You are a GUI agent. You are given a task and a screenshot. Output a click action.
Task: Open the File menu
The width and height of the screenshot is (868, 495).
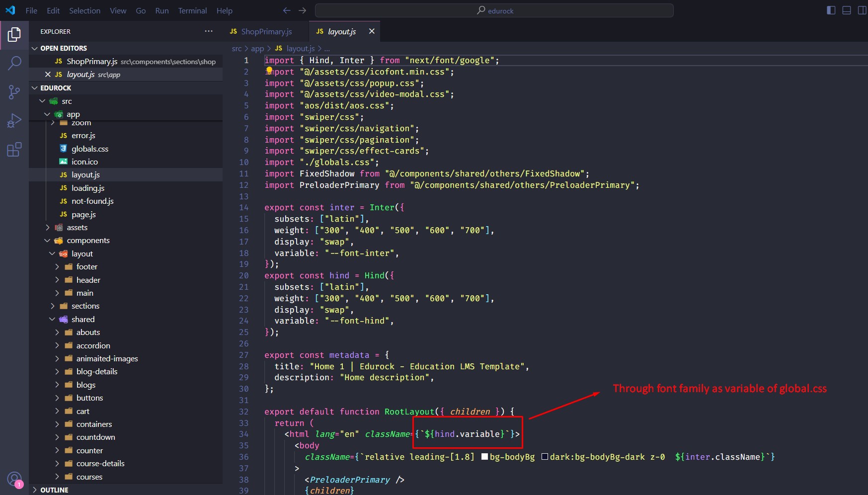tap(31, 10)
